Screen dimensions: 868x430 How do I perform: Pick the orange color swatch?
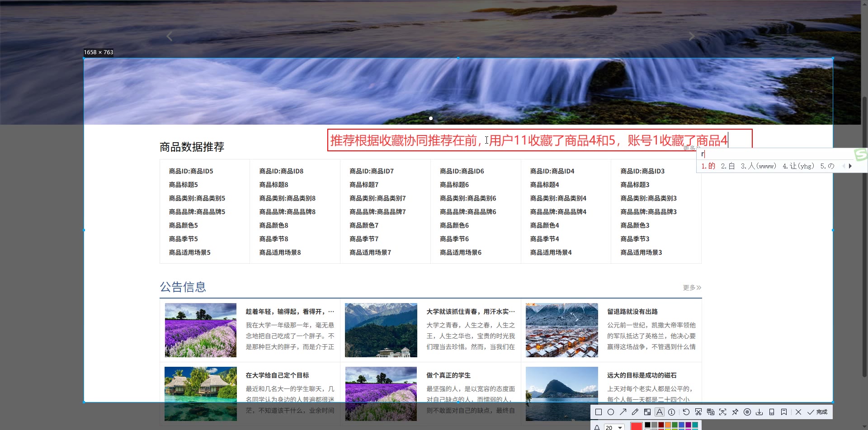[668, 425]
